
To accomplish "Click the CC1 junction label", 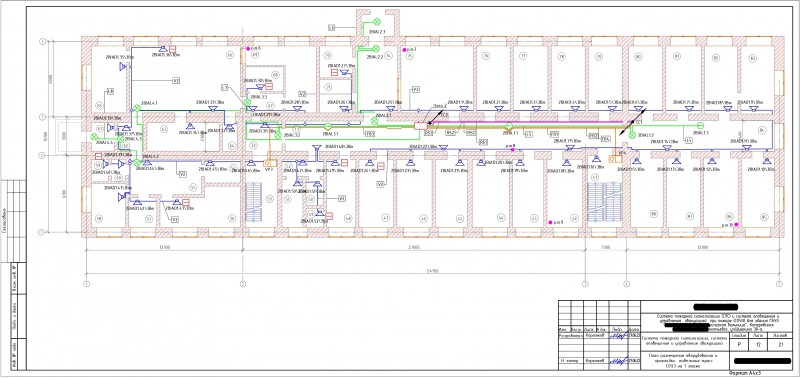I will click(x=639, y=122).
